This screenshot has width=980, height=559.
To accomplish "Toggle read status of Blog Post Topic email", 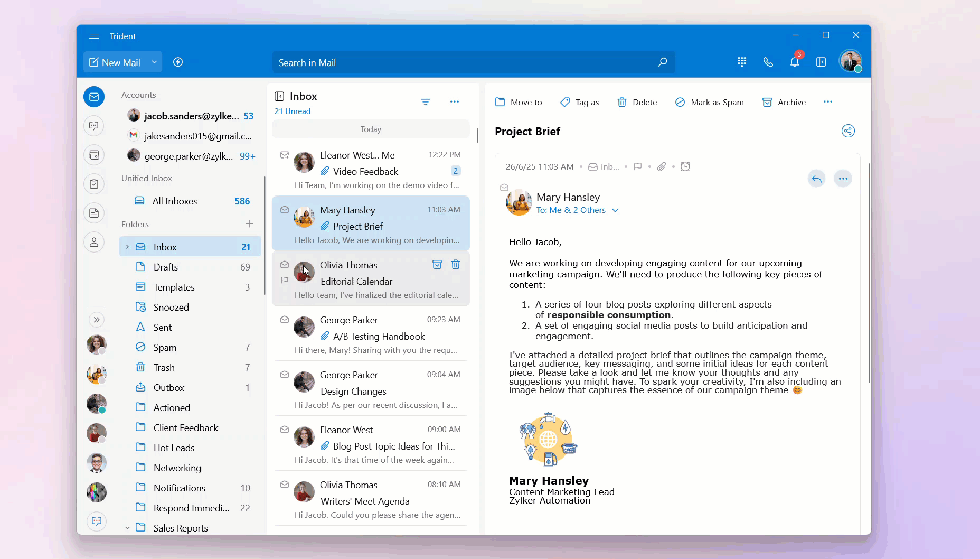I will click(x=285, y=430).
